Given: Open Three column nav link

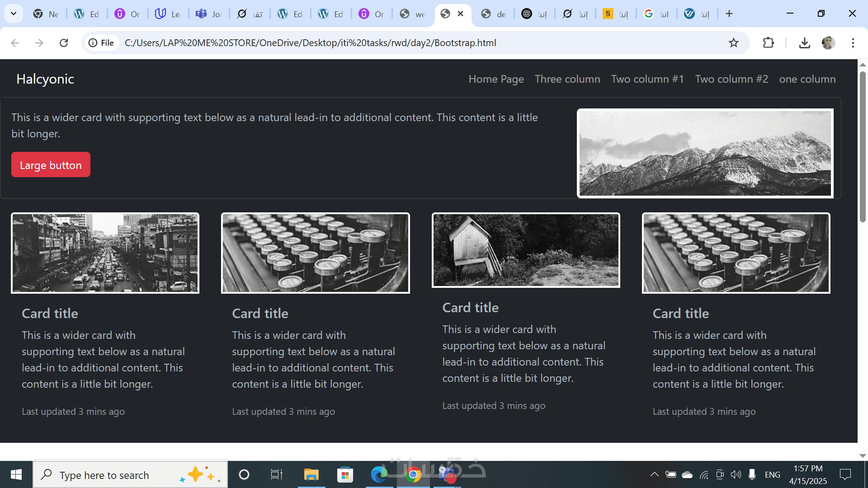Looking at the screenshot, I should point(567,79).
